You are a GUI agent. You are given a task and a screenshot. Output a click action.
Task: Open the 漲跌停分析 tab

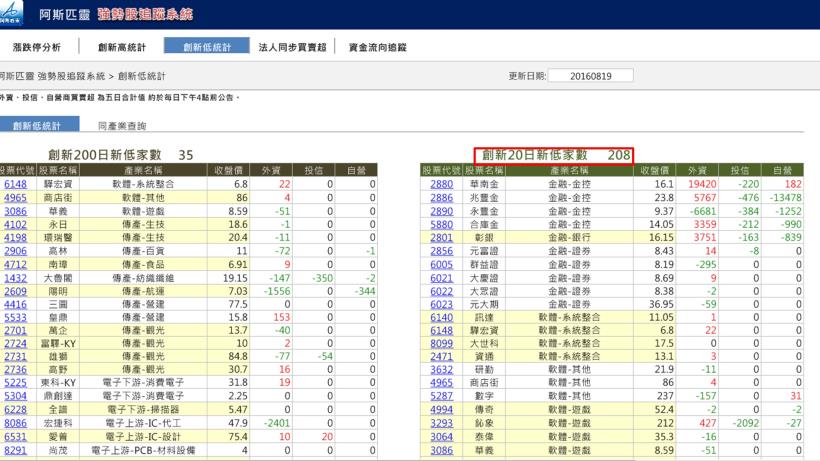(x=37, y=47)
